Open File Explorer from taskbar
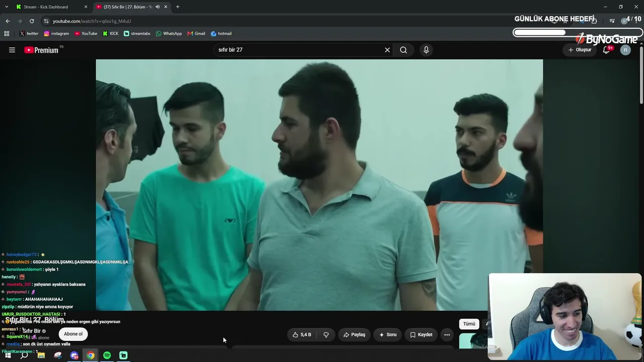The image size is (644, 362). 41,355
